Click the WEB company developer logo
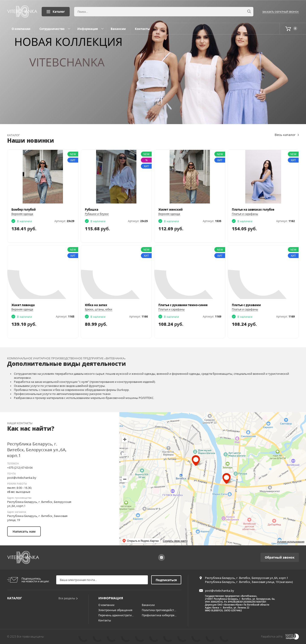Screen dimensions: 306x644 [x=292, y=636]
